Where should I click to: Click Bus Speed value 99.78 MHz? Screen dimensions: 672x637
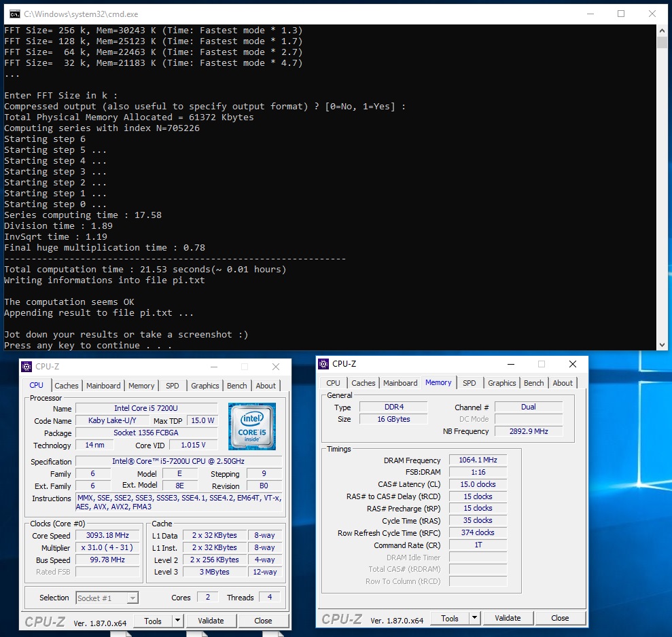(107, 560)
